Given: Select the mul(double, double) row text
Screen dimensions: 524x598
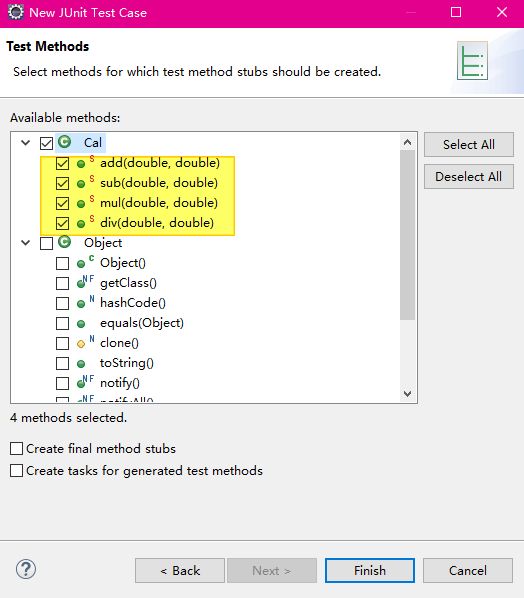Looking at the screenshot, I should tap(159, 203).
